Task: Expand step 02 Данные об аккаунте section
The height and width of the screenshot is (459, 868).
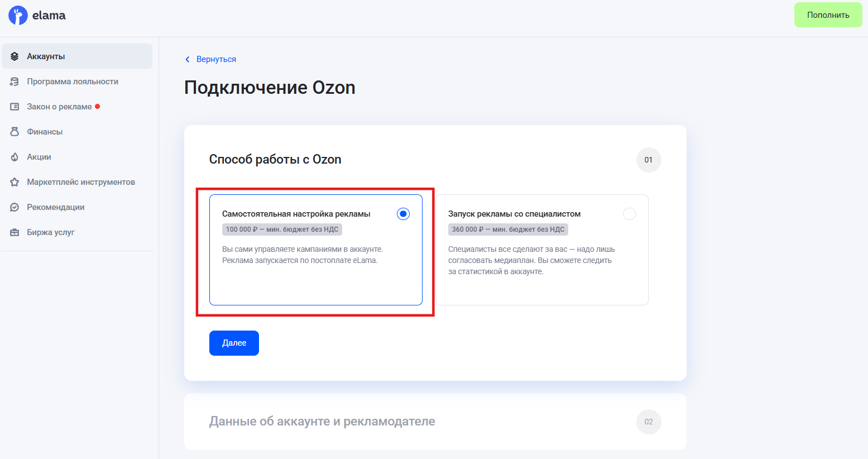Action: pyautogui.click(x=322, y=422)
